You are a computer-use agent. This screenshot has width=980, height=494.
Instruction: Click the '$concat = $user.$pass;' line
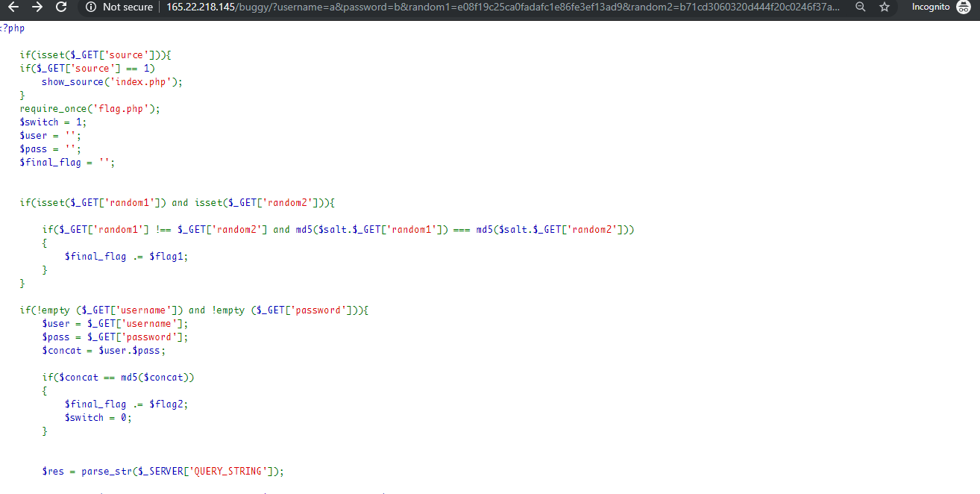pos(104,351)
